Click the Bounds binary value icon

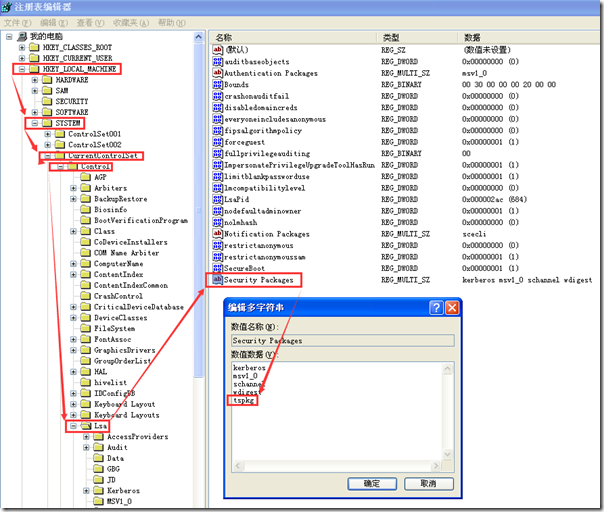[x=217, y=85]
